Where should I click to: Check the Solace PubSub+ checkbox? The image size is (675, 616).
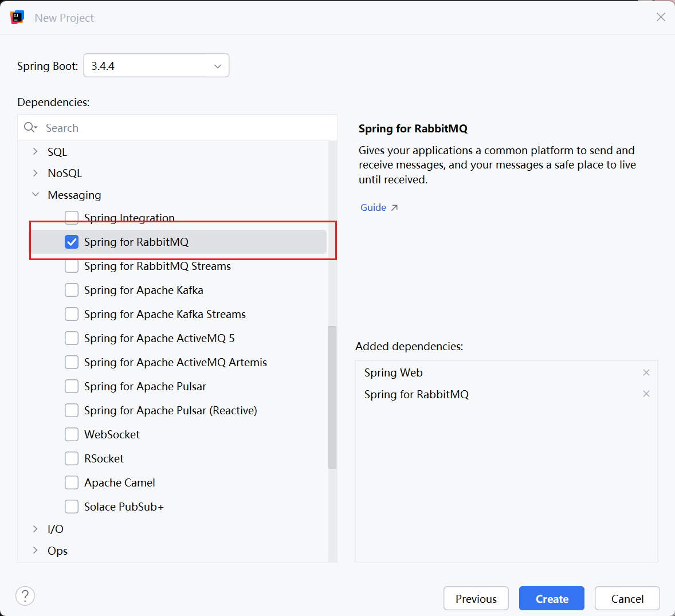(x=72, y=507)
